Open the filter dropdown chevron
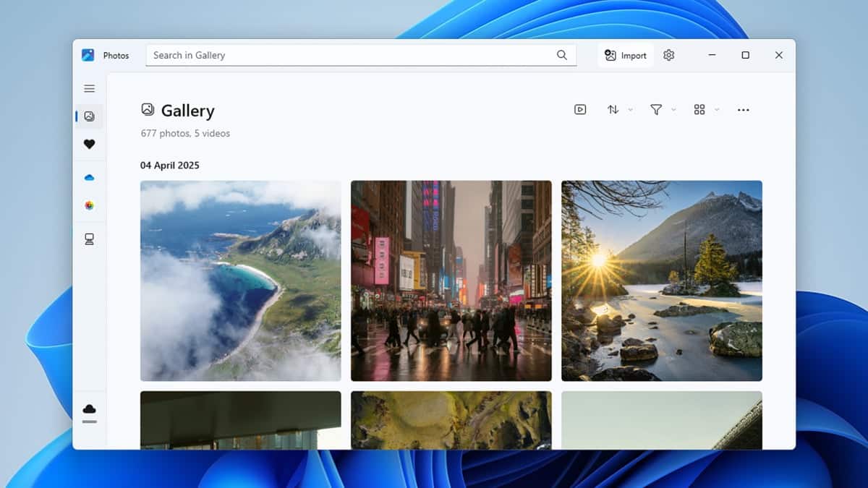868x488 pixels. (673, 110)
